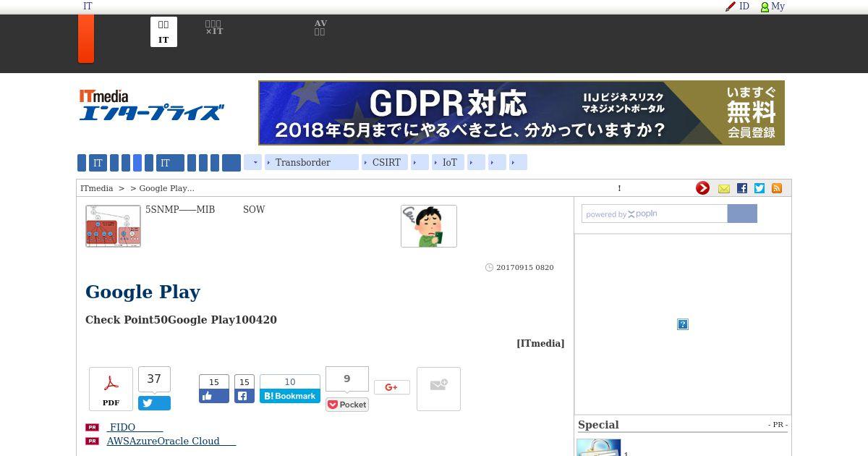
Task: Click the blue question mark placeholder icon
Action: coord(682,324)
